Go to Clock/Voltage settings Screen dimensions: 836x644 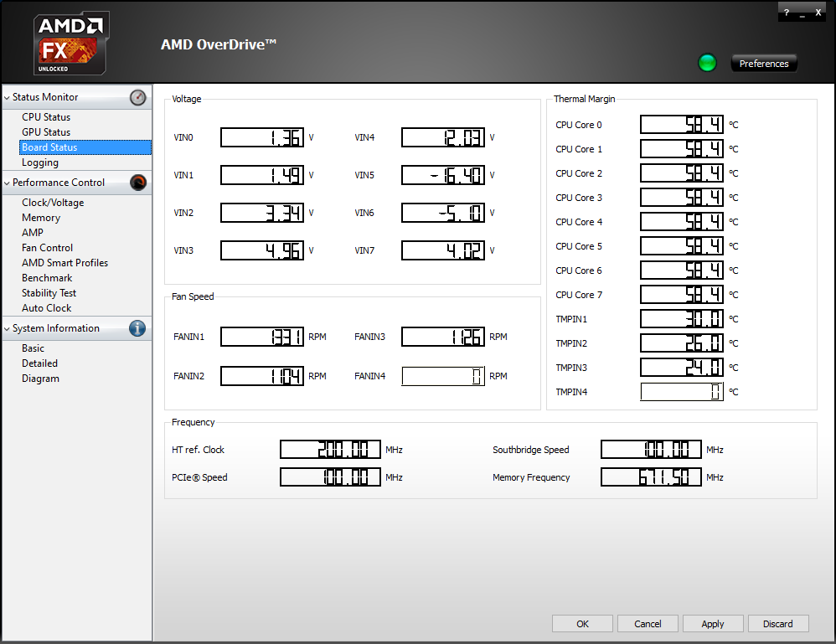point(53,203)
